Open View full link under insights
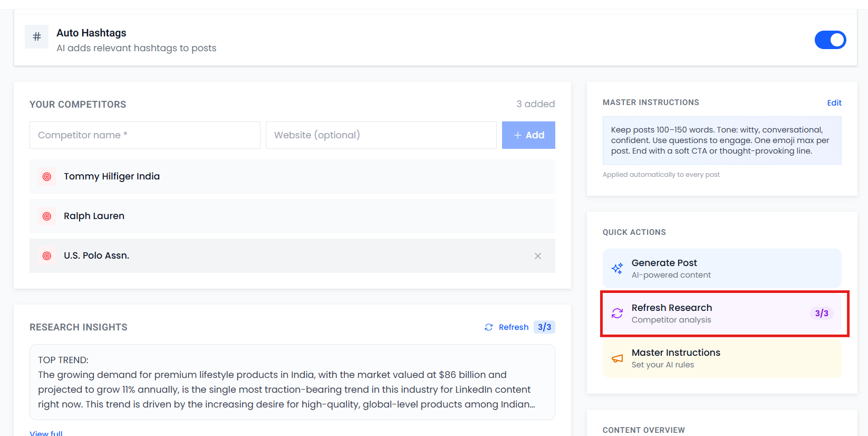868x436 pixels. tap(46, 433)
